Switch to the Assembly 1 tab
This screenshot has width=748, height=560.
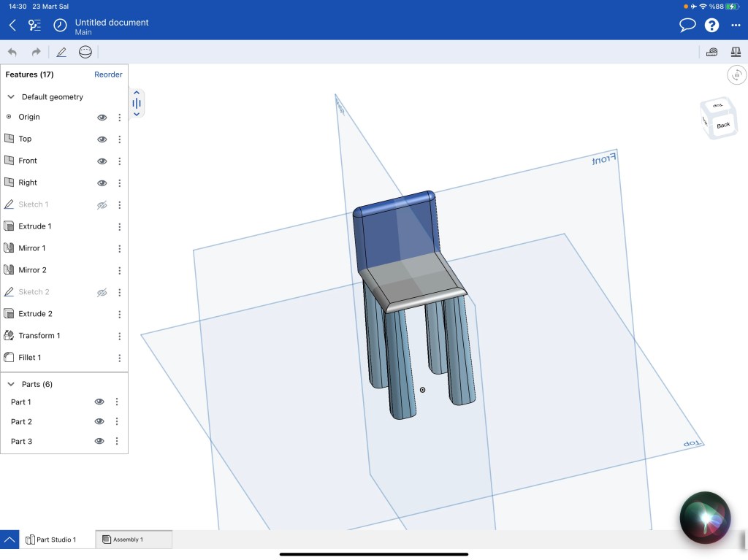(x=134, y=540)
